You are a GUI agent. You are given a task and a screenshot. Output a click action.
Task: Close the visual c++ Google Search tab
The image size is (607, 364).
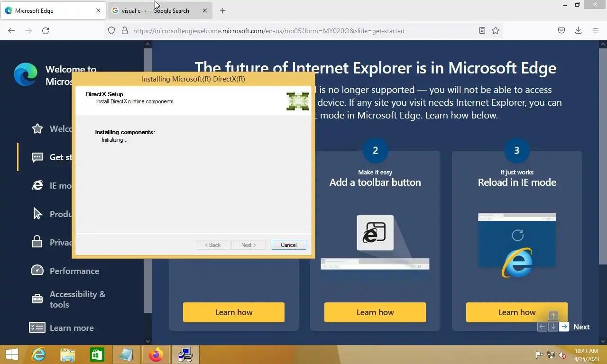click(x=205, y=10)
